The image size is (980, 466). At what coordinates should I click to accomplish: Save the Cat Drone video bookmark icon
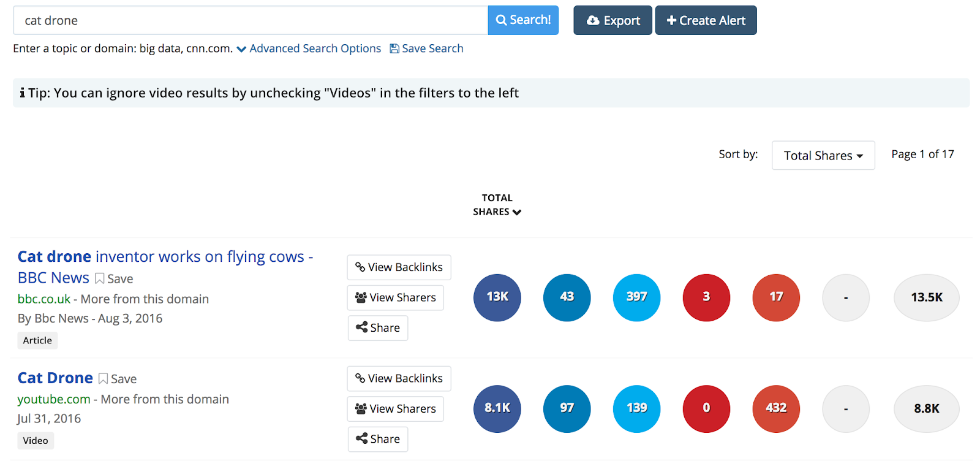[103, 379]
